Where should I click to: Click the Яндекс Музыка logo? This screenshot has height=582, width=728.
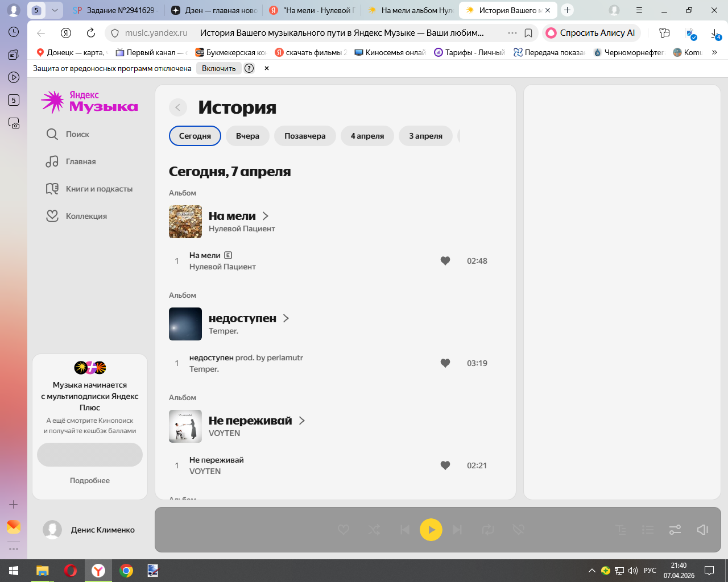(x=90, y=102)
